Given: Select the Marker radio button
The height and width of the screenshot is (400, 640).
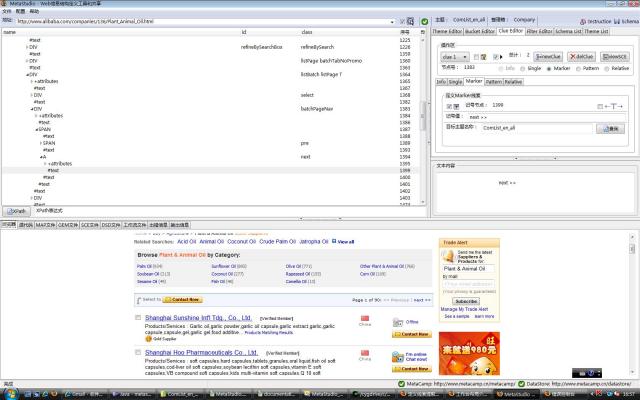Looking at the screenshot, I should click(x=549, y=69).
